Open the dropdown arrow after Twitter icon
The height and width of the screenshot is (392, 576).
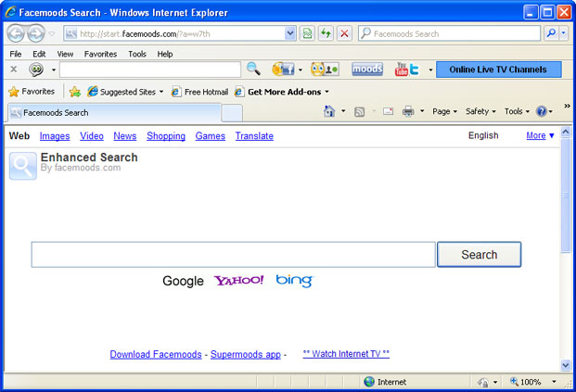click(430, 70)
